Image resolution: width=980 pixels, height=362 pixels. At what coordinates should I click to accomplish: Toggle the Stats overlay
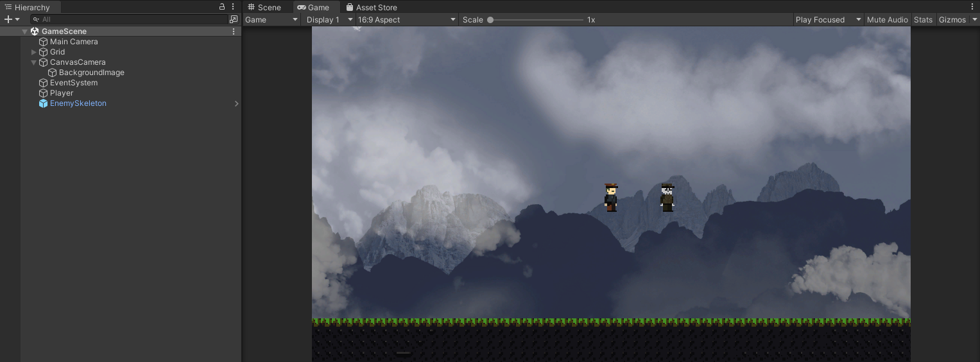(x=923, y=19)
